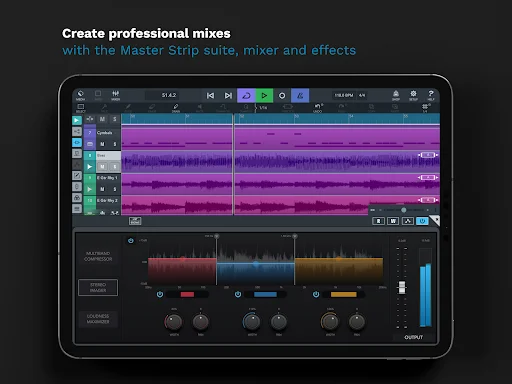The image size is (512, 384).
Task: Click the Read automation R button
Action: point(378,221)
